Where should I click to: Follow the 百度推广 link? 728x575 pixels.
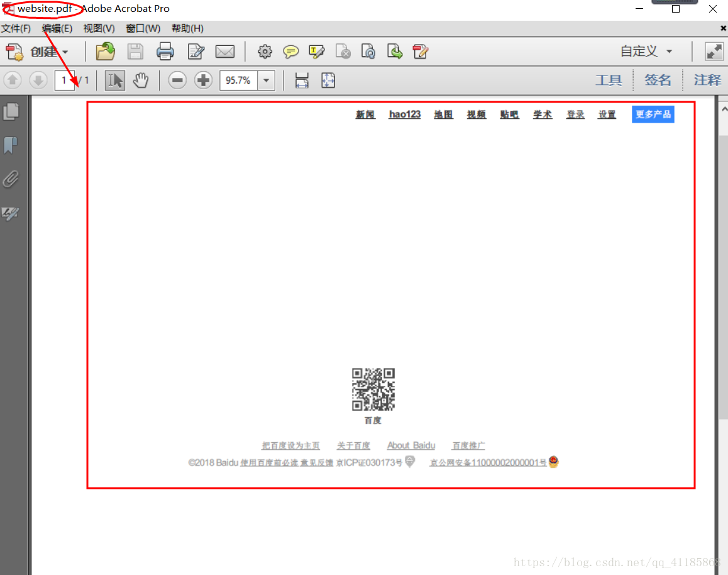click(x=468, y=446)
